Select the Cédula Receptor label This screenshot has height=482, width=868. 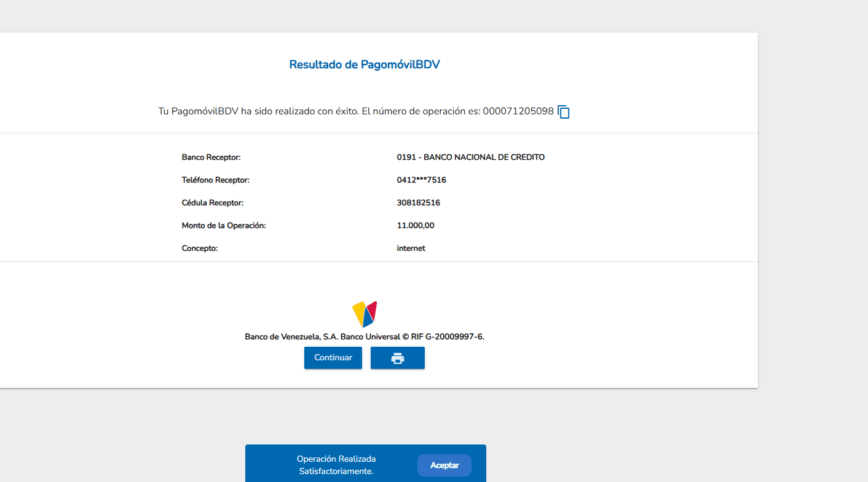(212, 203)
